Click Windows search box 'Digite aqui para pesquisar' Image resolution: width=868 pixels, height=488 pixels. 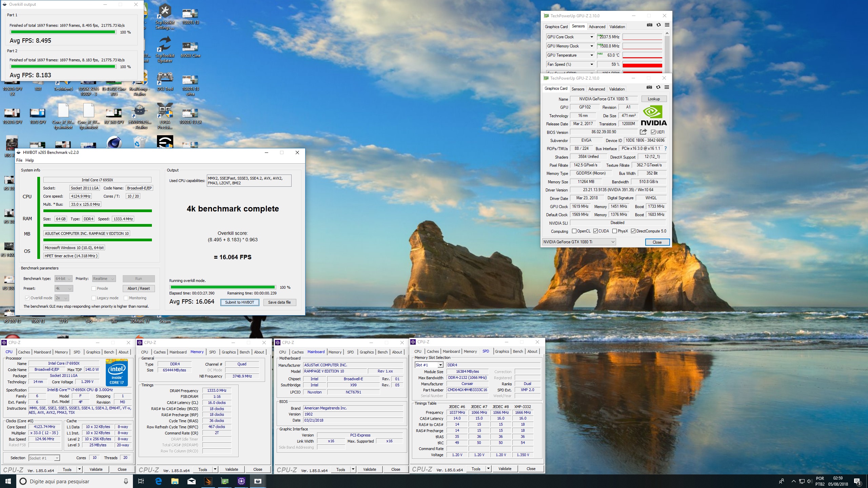[x=75, y=481]
